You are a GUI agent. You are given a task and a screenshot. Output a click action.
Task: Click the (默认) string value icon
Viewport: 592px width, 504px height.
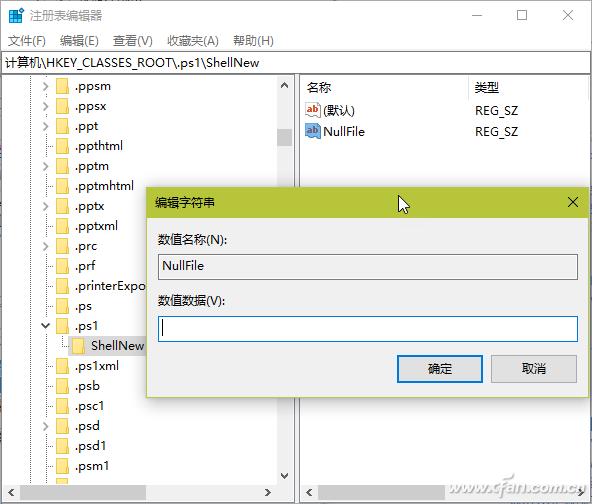[x=313, y=110]
